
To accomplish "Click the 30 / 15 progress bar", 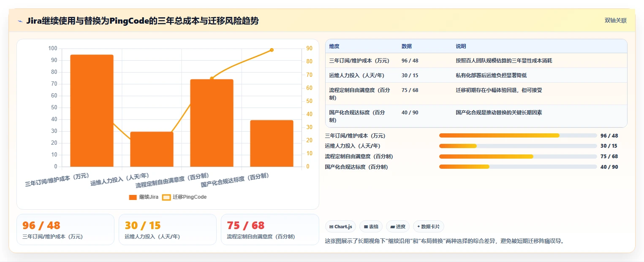I will coord(518,146).
